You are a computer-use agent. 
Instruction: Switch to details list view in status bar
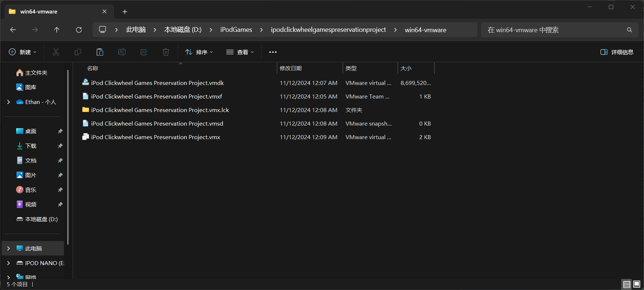click(x=627, y=284)
